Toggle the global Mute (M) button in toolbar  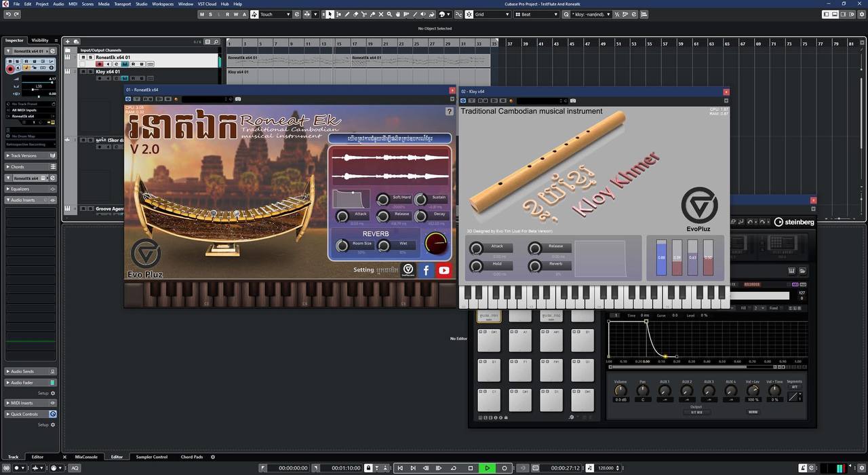[x=203, y=14]
